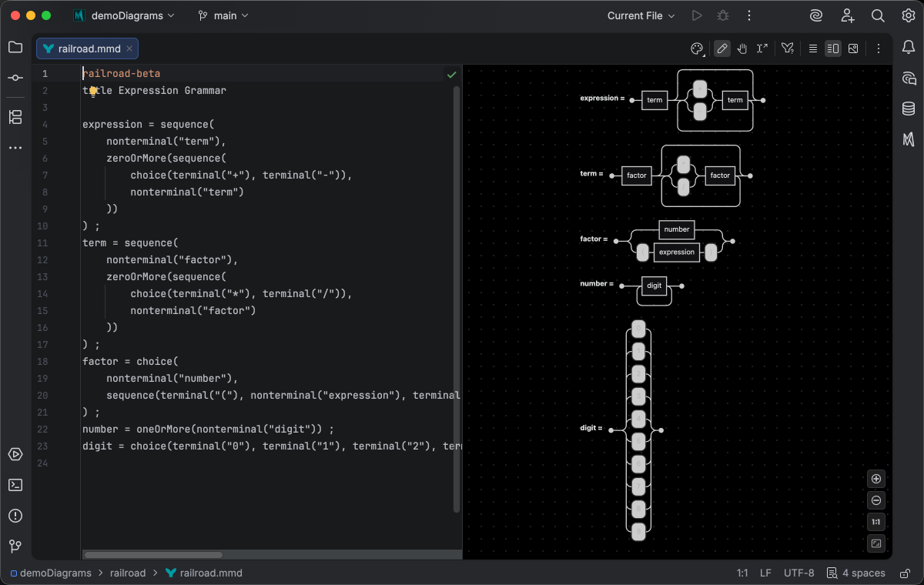
Task: Toggle text select export mode
Action: [x=762, y=48]
